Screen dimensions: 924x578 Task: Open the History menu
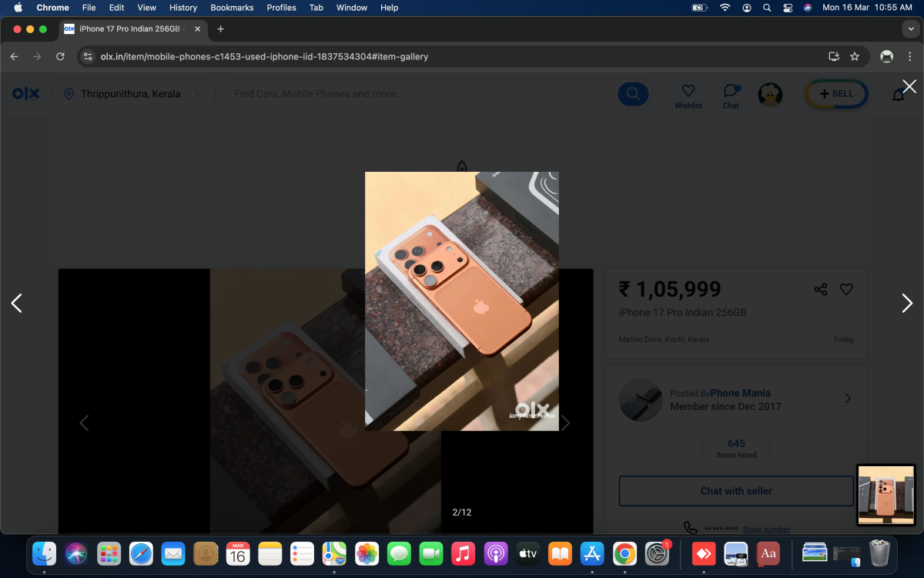[x=183, y=8]
